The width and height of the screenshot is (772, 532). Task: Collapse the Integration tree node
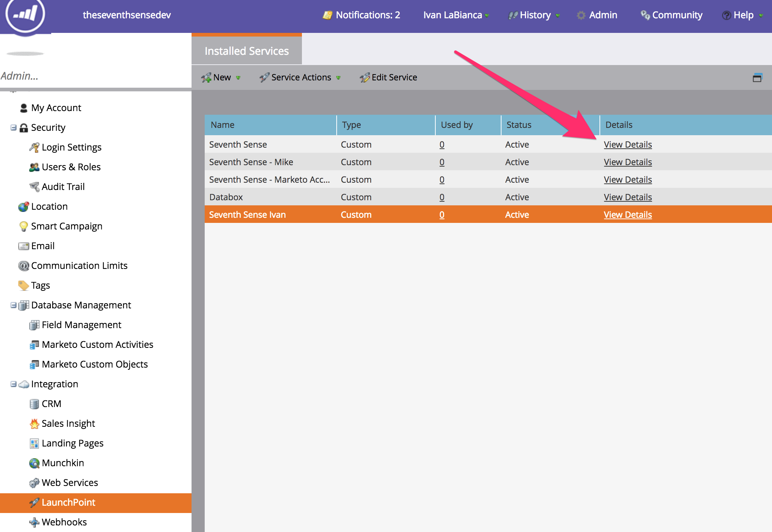(x=14, y=384)
